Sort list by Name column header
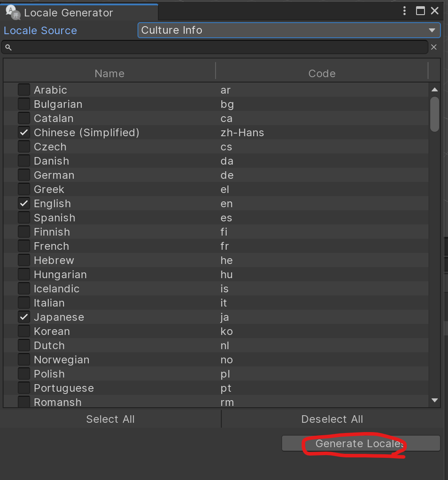Image resolution: width=448 pixels, height=480 pixels. tap(110, 74)
